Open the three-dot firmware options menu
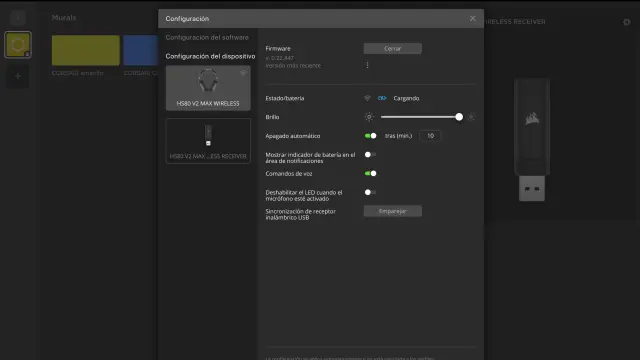This screenshot has width=640, height=360. 367,65
